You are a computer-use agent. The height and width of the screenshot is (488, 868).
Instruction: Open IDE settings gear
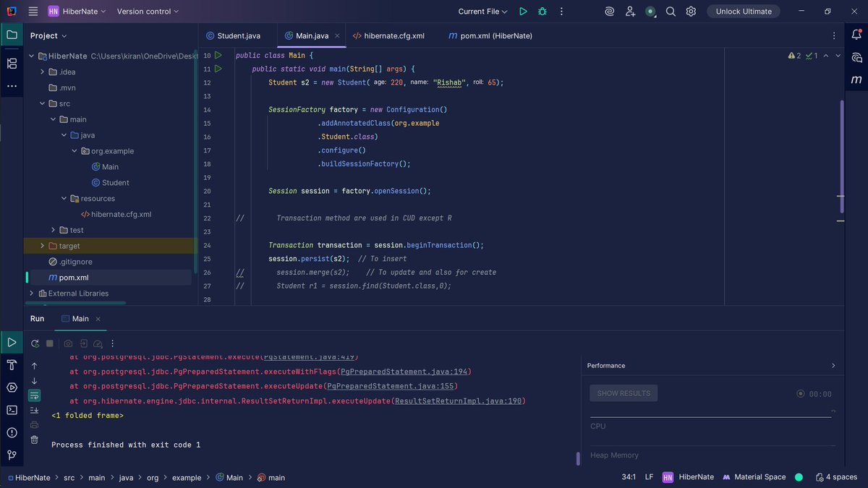pos(691,12)
